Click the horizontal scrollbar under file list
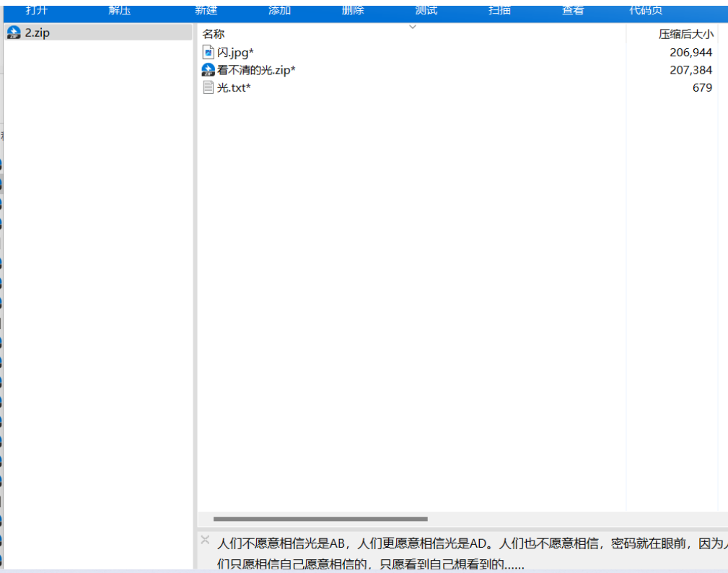728x573 pixels. pyautogui.click(x=320, y=519)
